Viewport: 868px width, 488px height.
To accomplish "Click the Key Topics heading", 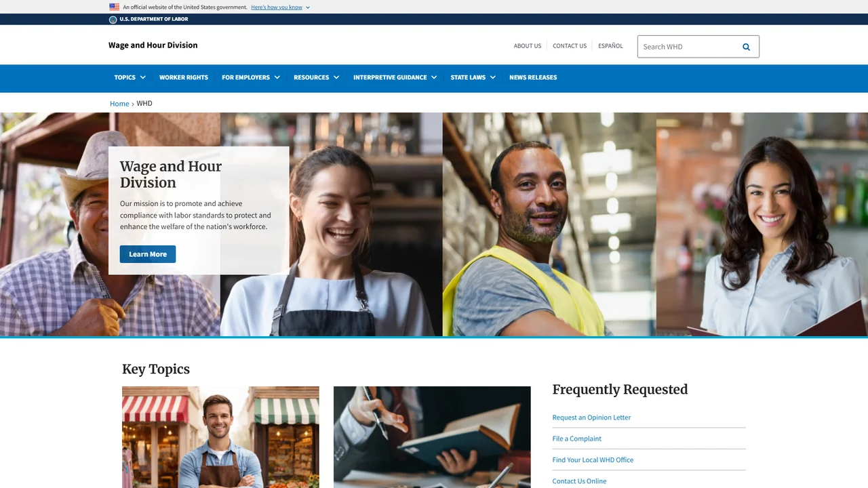I will 156,369.
